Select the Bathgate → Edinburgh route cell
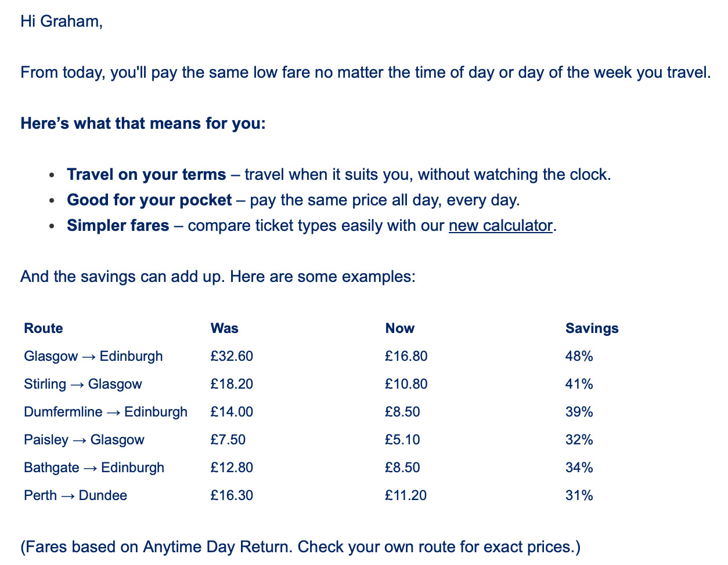The width and height of the screenshot is (728, 565). (94, 468)
